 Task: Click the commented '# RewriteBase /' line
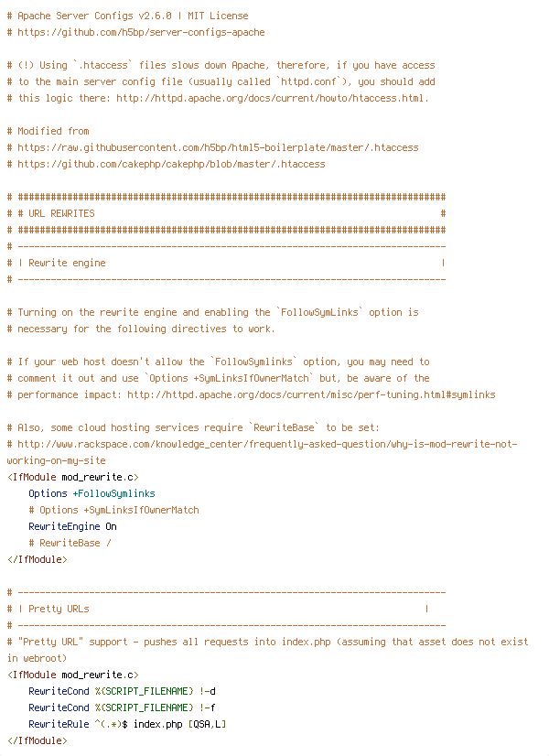pyautogui.click(x=70, y=543)
